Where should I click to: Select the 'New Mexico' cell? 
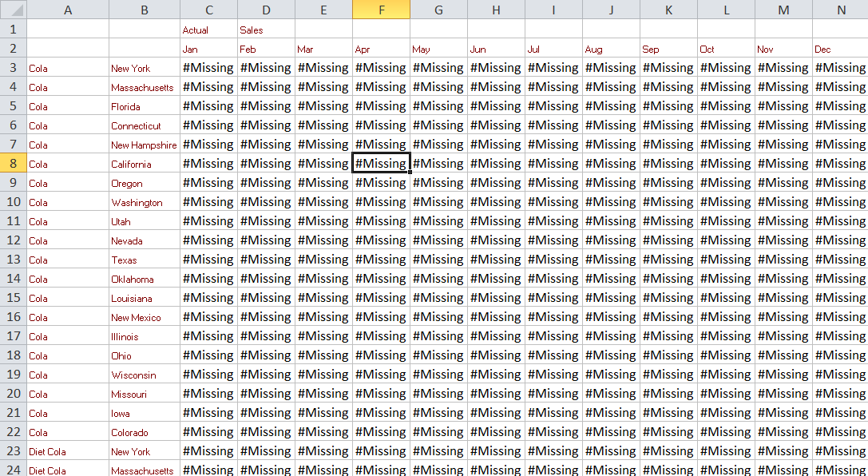tap(145, 316)
